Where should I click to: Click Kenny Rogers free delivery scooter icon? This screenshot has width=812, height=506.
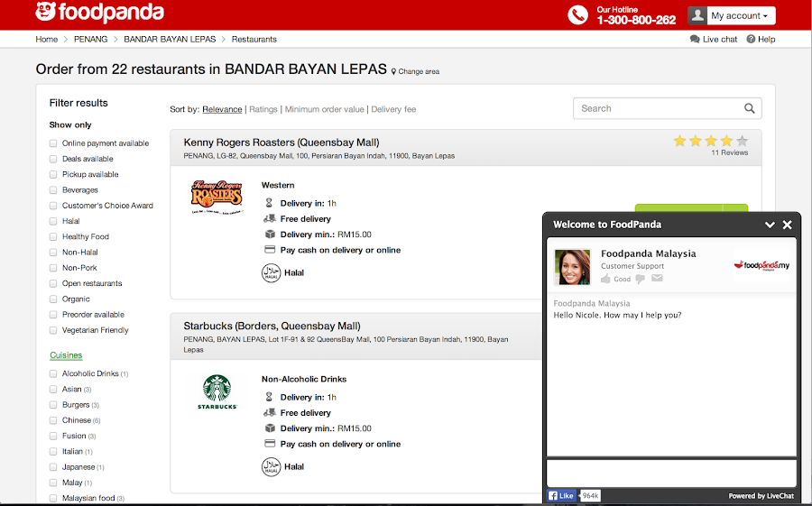[269, 218]
